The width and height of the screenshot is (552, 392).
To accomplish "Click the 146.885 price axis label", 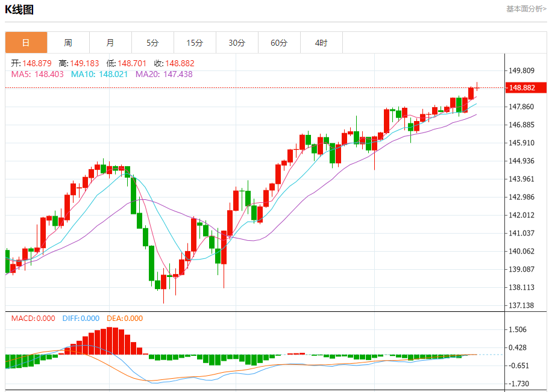I will 522,125.
